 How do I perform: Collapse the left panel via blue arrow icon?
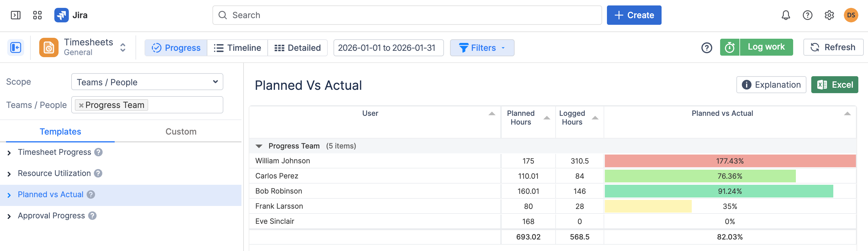click(15, 48)
